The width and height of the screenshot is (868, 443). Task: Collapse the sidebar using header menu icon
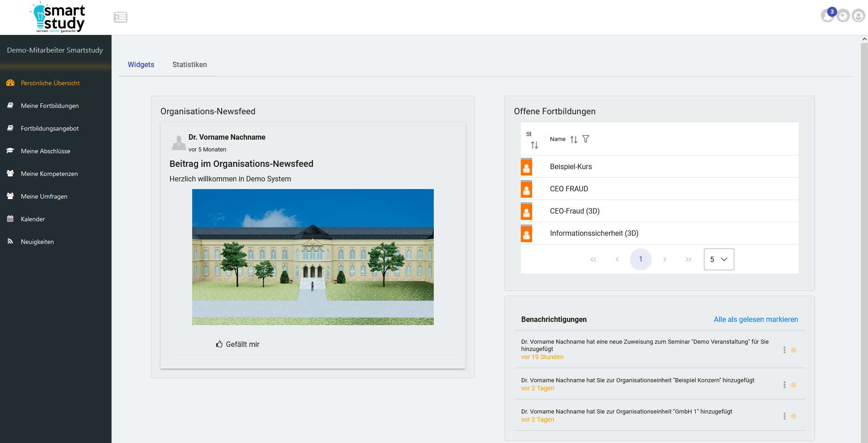tap(121, 17)
